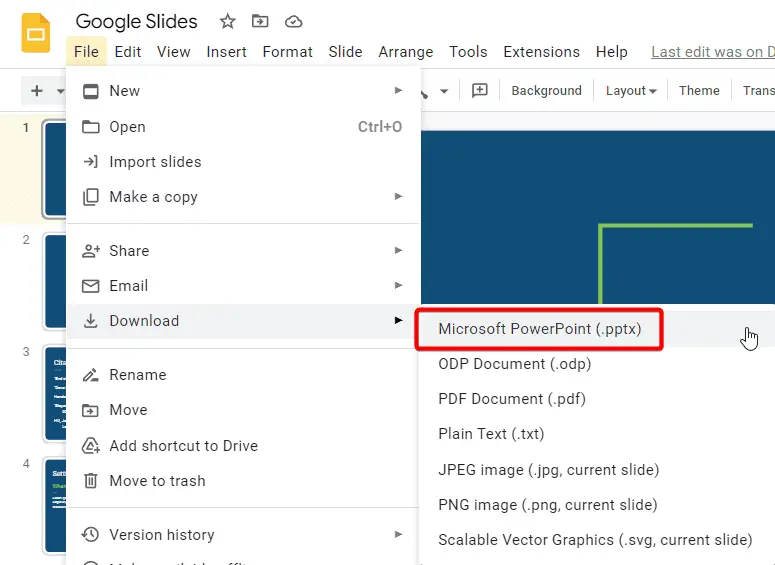This screenshot has height=565, width=775.
Task: Click the plus new slide button
Action: (37, 91)
